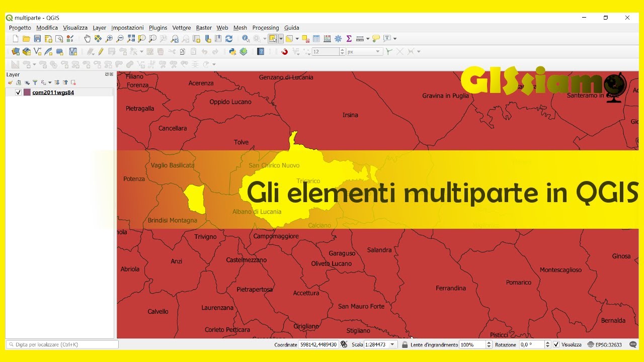Click the Coordinate value field

pyautogui.click(x=318, y=344)
